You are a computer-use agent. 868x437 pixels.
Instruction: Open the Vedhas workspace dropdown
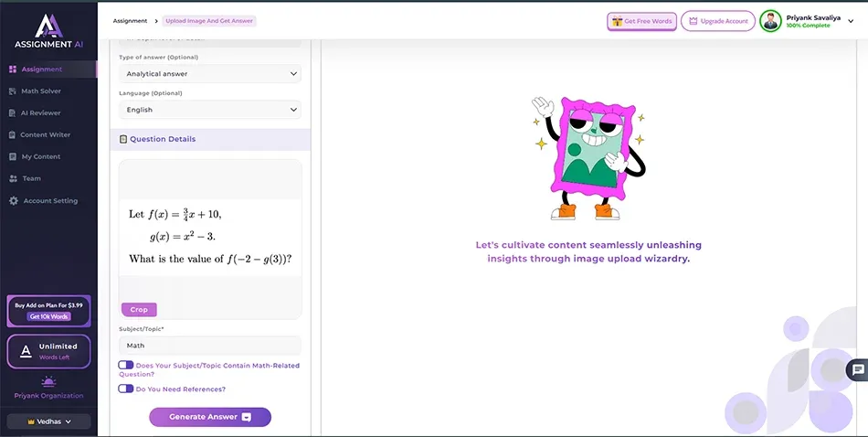48,421
